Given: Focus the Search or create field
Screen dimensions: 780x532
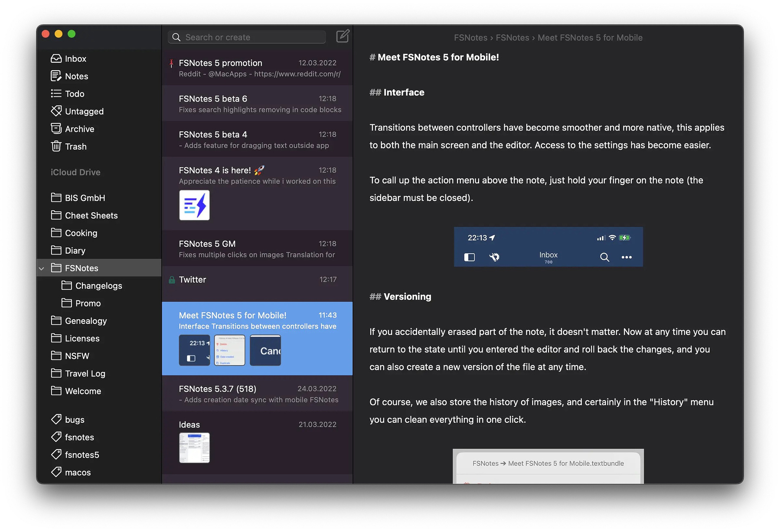Looking at the screenshot, I should (x=247, y=37).
